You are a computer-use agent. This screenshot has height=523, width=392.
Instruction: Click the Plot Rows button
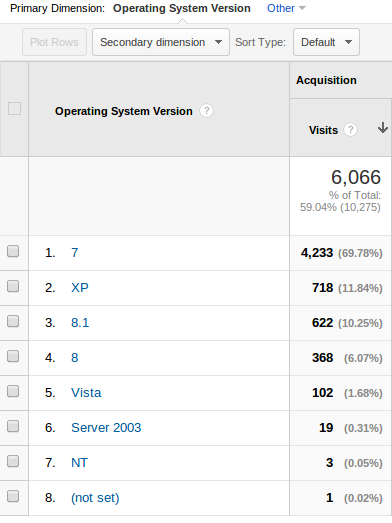(x=54, y=42)
